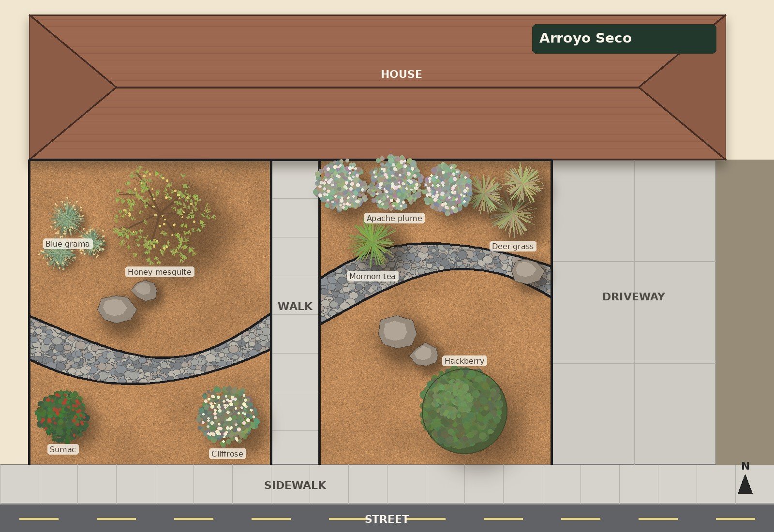Select the "STREET" label
774x532 pixels.
pyautogui.click(x=387, y=519)
